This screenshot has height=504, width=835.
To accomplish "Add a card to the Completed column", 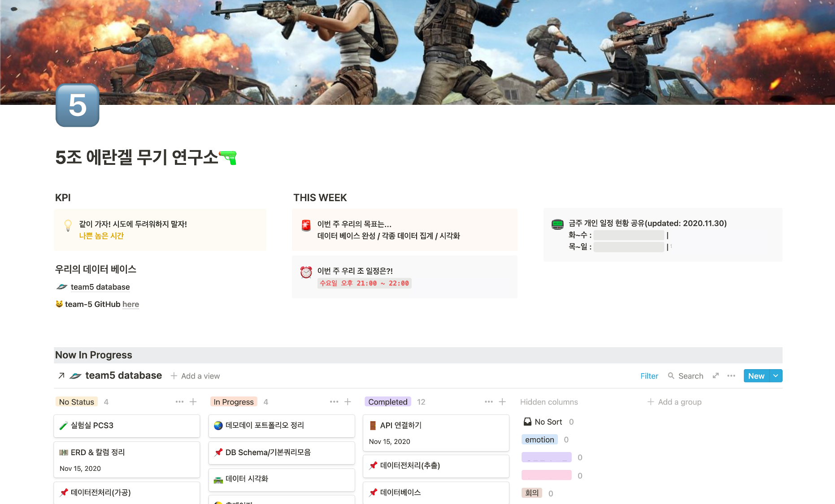I will tap(503, 402).
